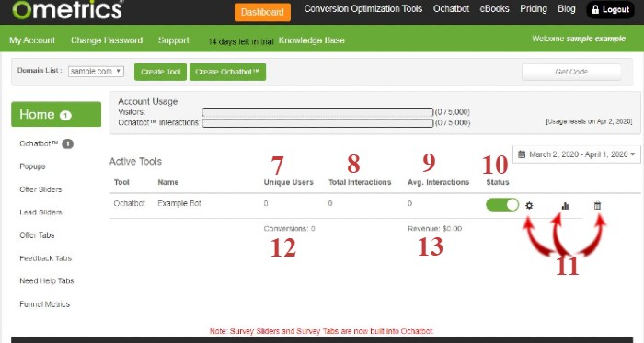Open Conversion Optimization Tools menu
This screenshot has height=343, width=644.
click(x=363, y=8)
